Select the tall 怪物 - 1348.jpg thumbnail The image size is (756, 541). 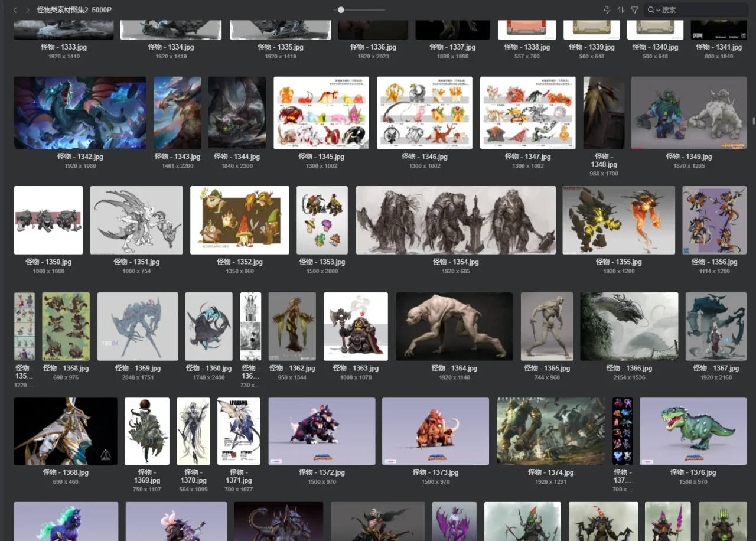[x=604, y=113]
